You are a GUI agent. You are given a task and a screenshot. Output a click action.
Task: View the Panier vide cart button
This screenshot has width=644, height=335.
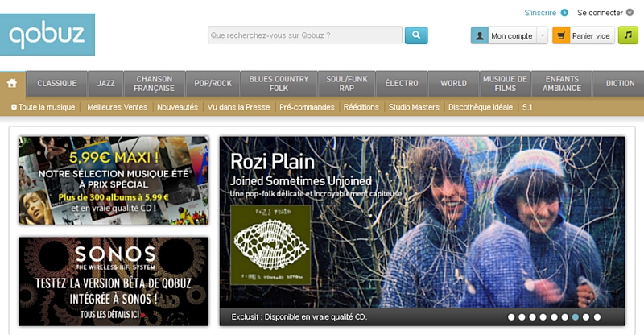pos(583,35)
